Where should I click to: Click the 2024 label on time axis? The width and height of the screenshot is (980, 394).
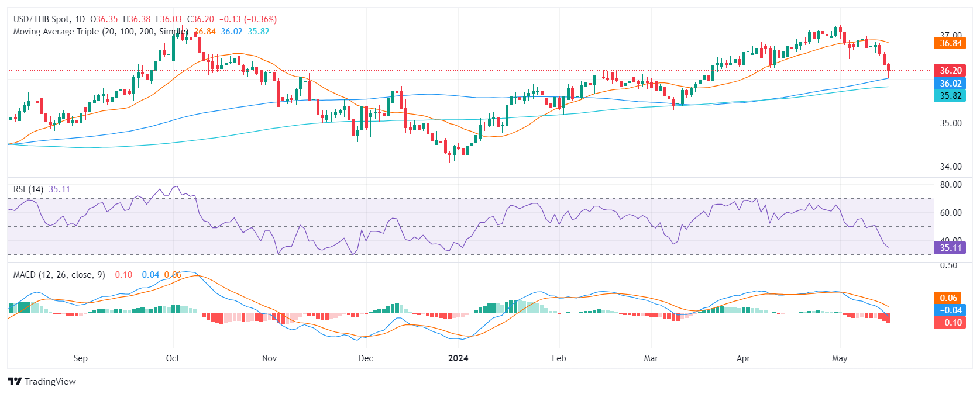click(458, 358)
